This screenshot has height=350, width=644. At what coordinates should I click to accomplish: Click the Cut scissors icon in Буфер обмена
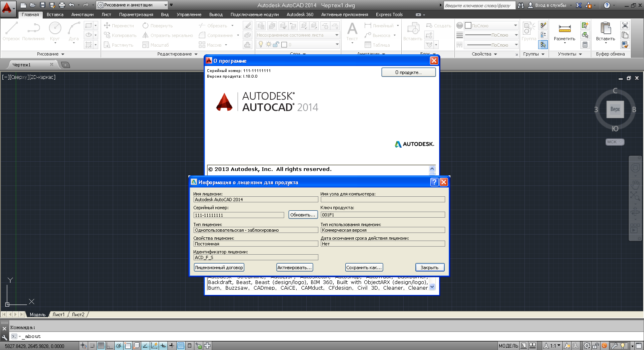click(x=625, y=25)
